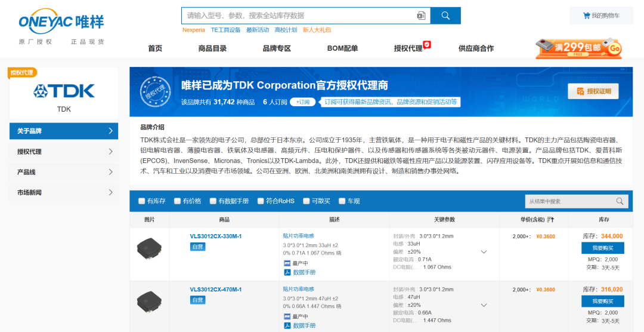Expand the 产品线 sidebar section
This screenshot has width=644, height=332.
64,172
